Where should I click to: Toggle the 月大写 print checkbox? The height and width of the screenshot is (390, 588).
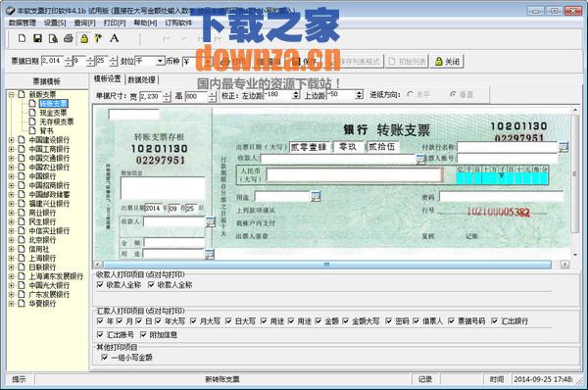tap(193, 321)
